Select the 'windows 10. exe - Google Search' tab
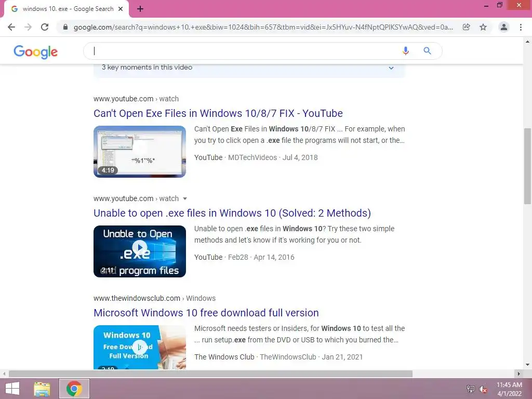The height and width of the screenshot is (399, 532). point(66,9)
